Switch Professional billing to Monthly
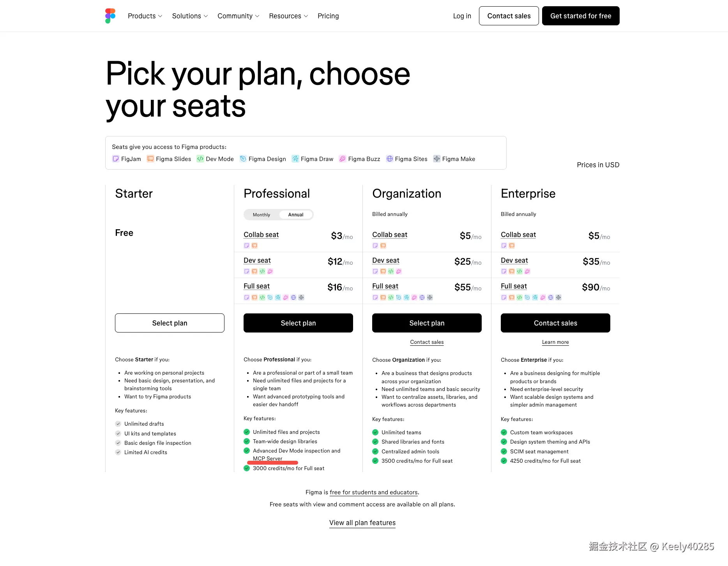The height and width of the screenshot is (566, 728). [261, 215]
